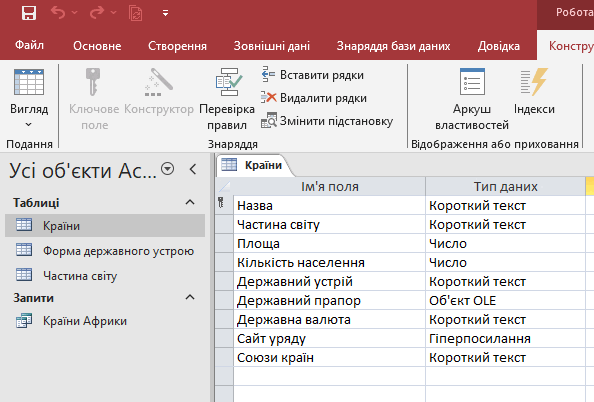The height and width of the screenshot is (402, 594).
Task: Click the Площа field name cell
Action: pyautogui.click(x=330, y=243)
